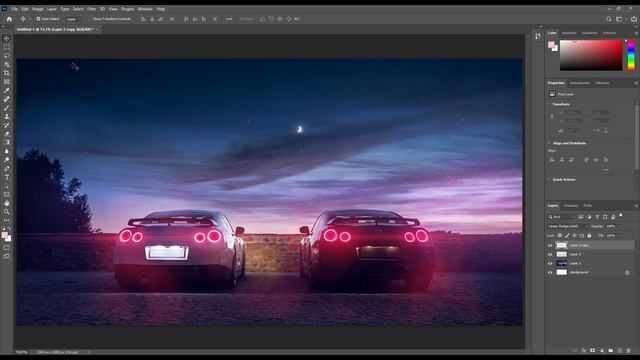The height and width of the screenshot is (360, 640).
Task: Open the Image menu
Action: (38, 9)
